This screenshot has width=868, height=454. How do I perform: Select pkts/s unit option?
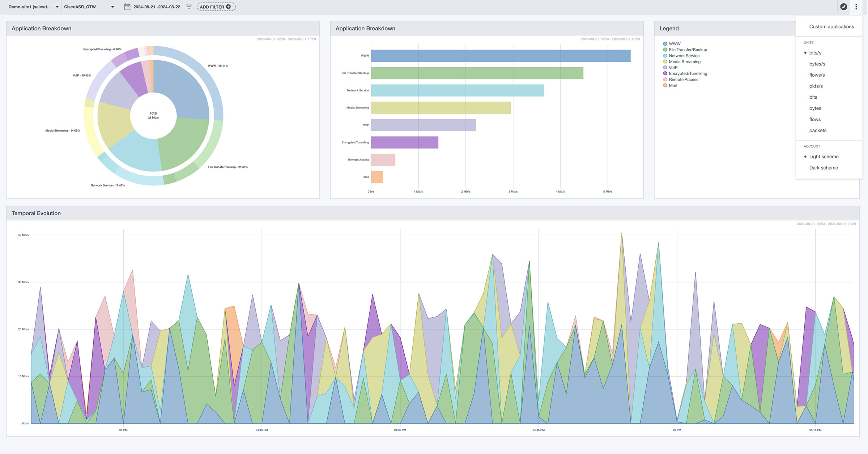(x=816, y=86)
